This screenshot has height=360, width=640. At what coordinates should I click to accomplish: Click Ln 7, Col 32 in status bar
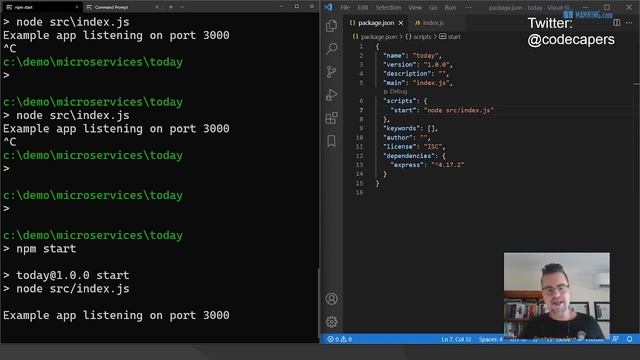456,339
